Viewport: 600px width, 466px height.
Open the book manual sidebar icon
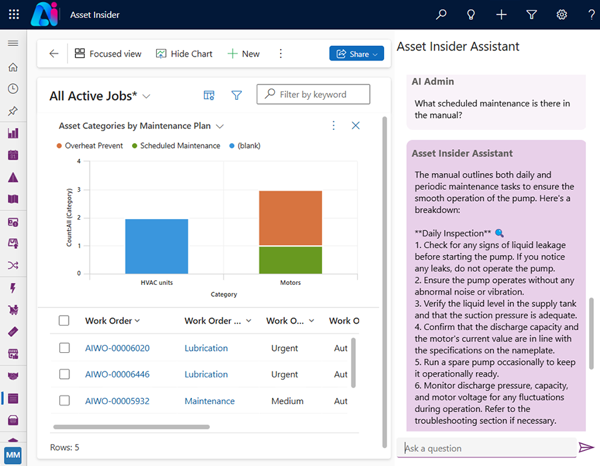13,199
